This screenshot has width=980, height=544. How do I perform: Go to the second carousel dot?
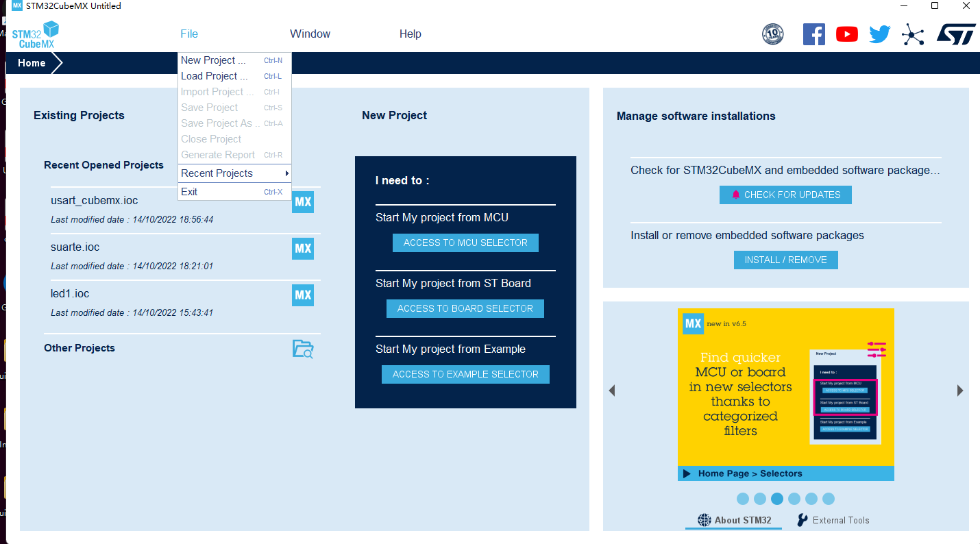760,499
